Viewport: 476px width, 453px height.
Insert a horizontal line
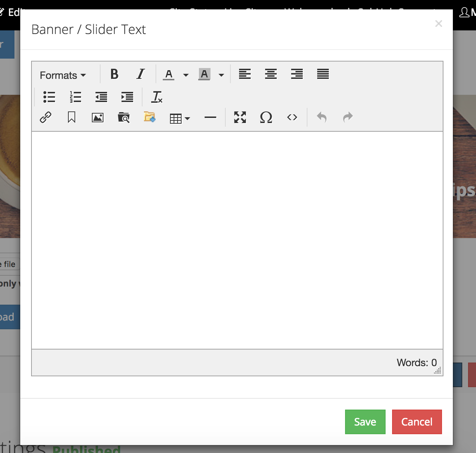(x=210, y=117)
